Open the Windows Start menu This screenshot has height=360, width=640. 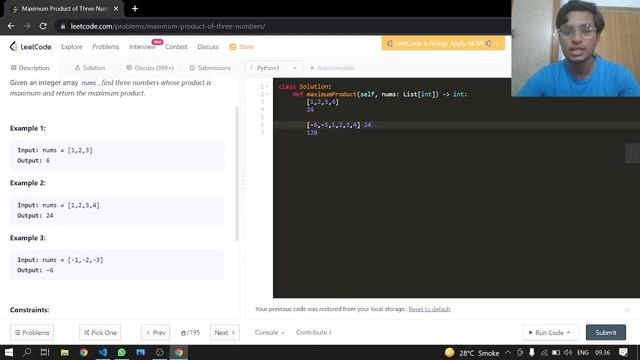(x=9, y=352)
